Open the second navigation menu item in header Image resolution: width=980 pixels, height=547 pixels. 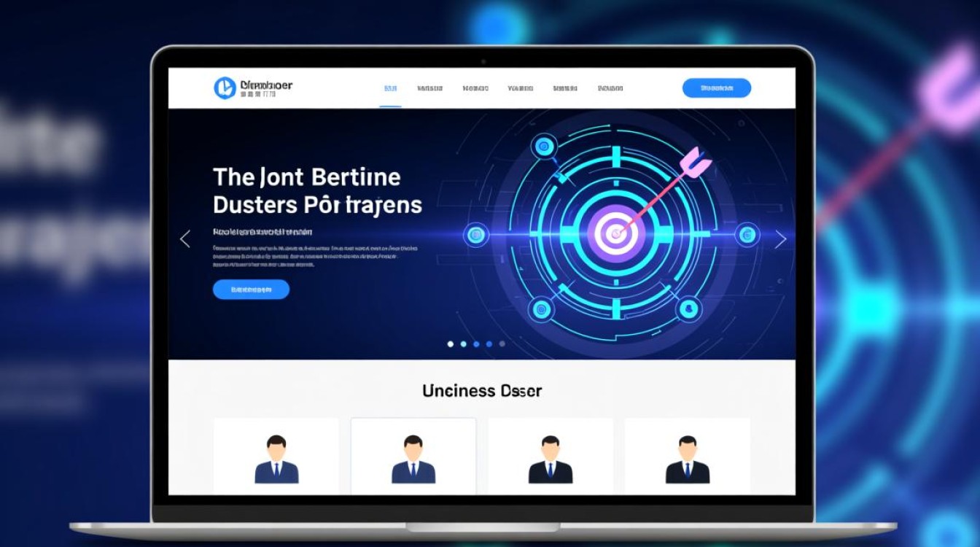(430, 88)
